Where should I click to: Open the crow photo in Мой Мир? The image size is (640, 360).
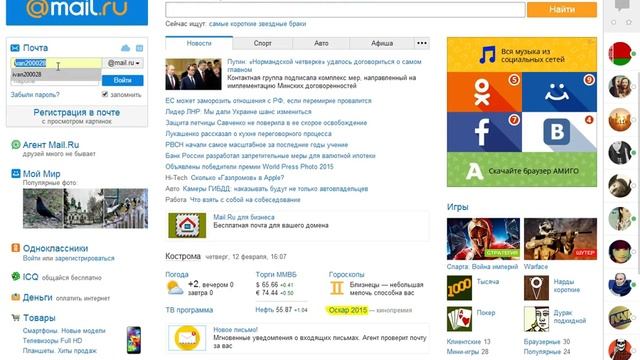click(43, 208)
